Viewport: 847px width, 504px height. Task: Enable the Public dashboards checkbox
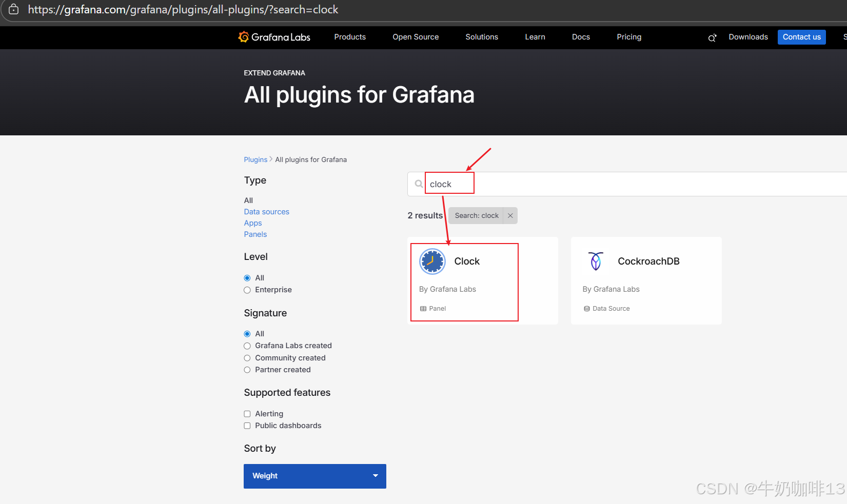tap(247, 426)
